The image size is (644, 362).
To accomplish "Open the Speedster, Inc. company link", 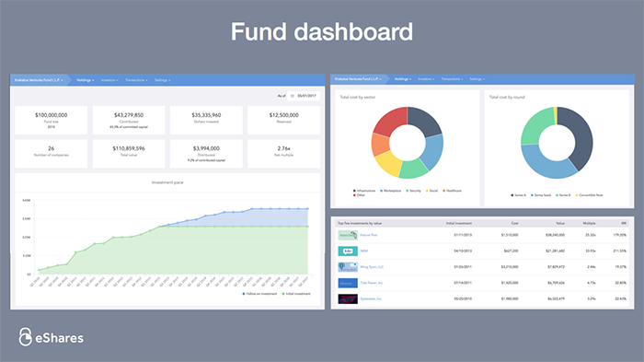I will (x=371, y=299).
